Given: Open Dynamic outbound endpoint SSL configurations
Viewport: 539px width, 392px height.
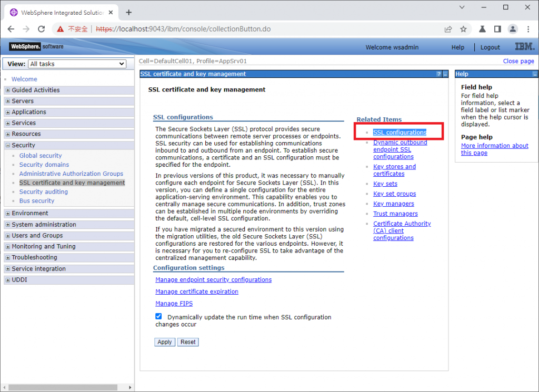Looking at the screenshot, I should [x=400, y=149].
